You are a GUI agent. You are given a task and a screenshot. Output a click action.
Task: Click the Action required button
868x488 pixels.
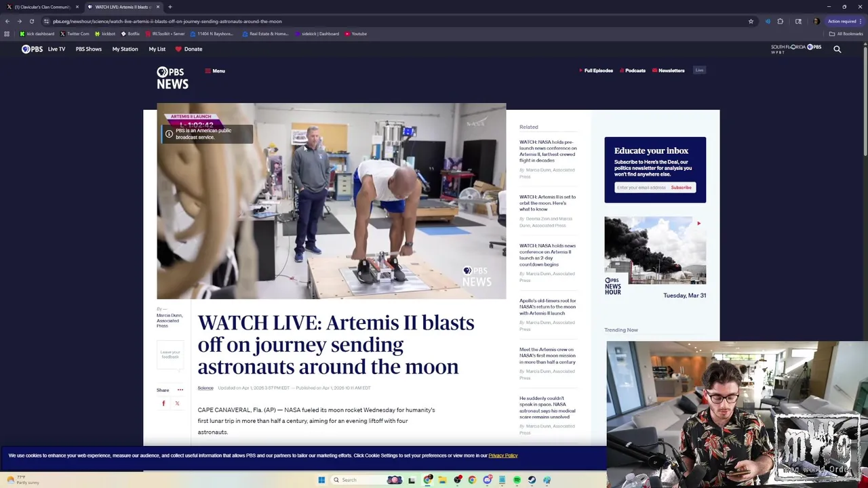(x=842, y=21)
